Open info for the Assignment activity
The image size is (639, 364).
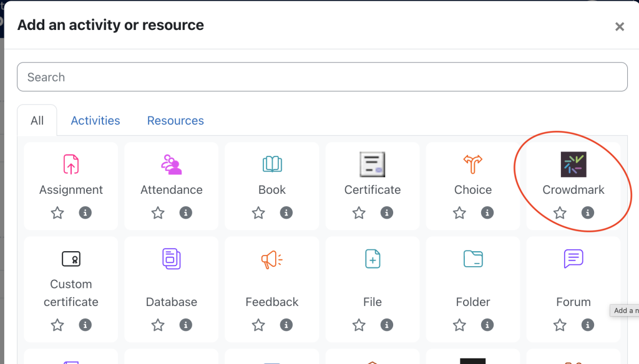[x=85, y=213]
